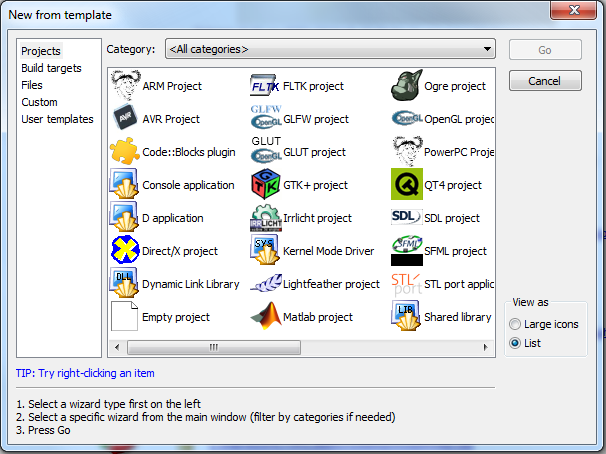The image size is (606, 454).
Task: Select the ARM Project GNU icon
Action: pyautogui.click(x=124, y=85)
